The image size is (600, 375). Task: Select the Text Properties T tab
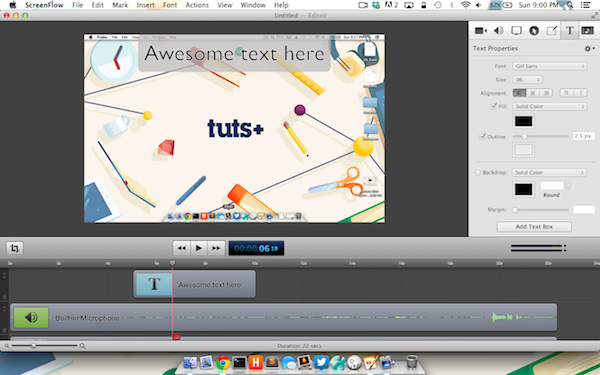[569, 31]
